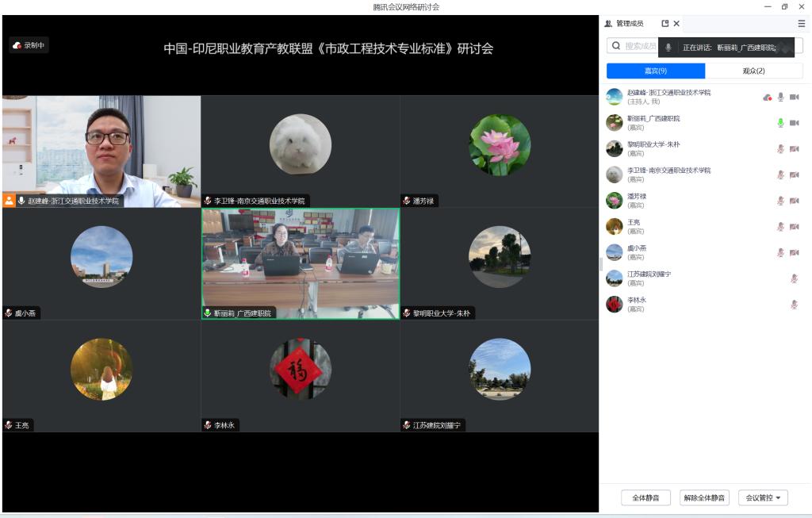
Task: Toggle the camera for 赵建峰 in list
Action: 794,98
